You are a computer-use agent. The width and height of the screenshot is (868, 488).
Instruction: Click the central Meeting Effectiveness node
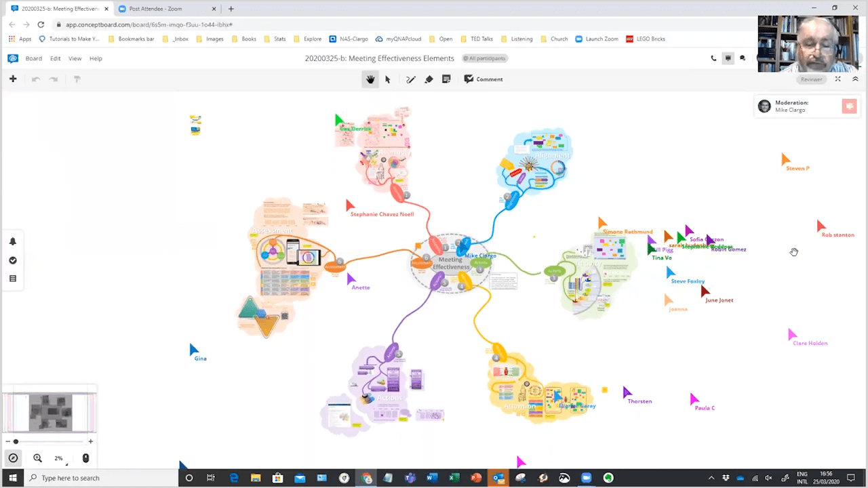pos(451,263)
